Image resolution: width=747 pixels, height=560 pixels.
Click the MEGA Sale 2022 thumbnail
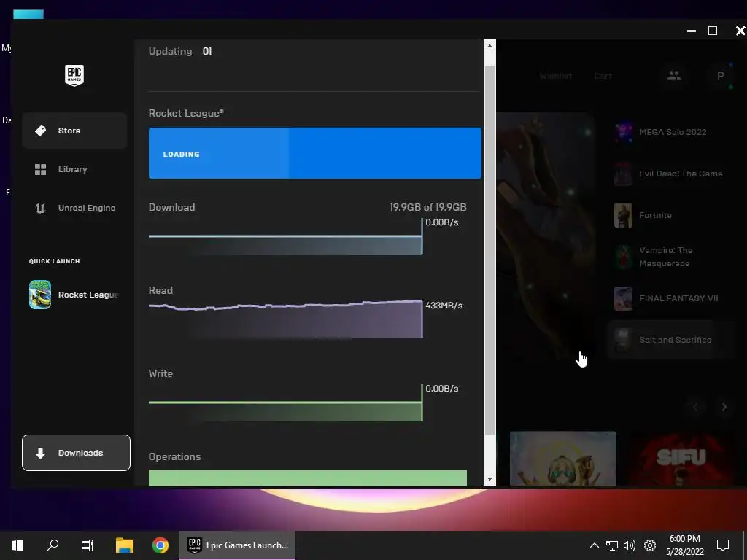click(623, 132)
